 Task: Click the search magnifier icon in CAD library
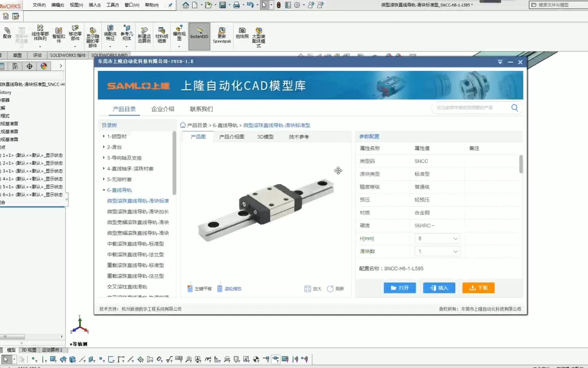click(514, 108)
